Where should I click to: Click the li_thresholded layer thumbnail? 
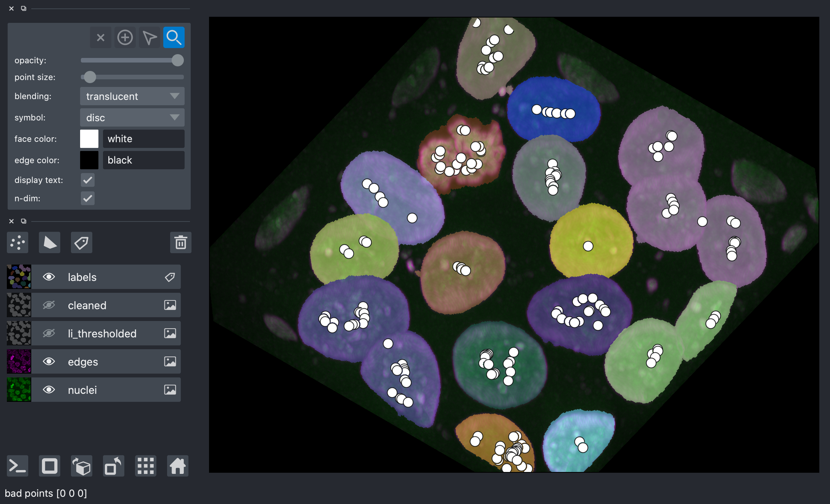pyautogui.click(x=19, y=334)
